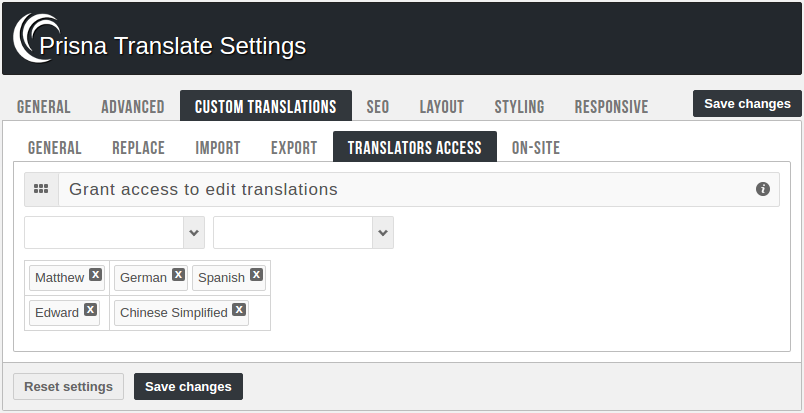Click the top Save changes button

coord(746,104)
